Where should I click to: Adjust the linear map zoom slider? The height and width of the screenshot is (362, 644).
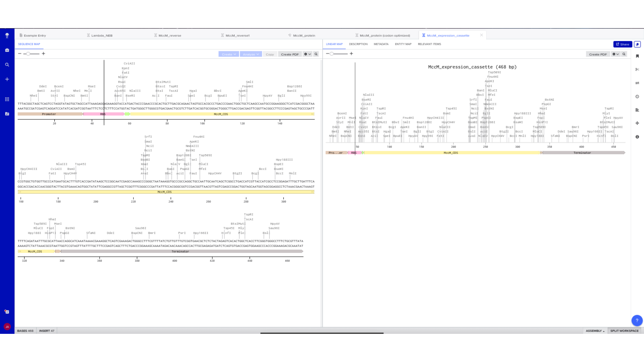coord(332,54)
